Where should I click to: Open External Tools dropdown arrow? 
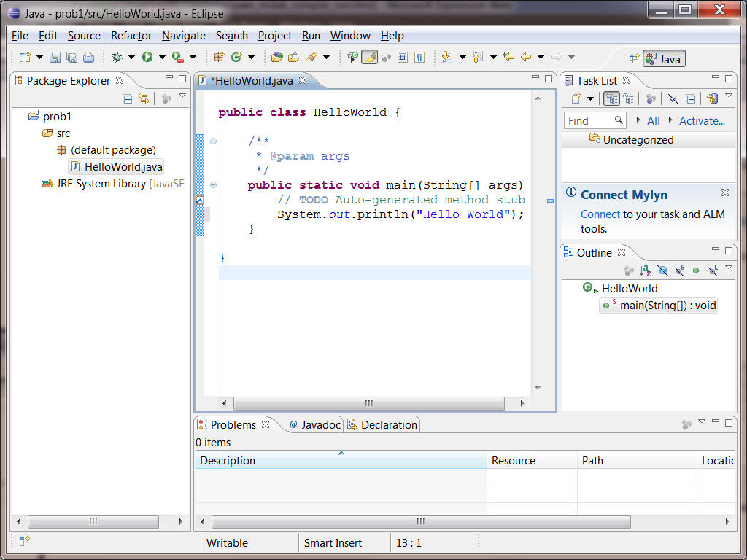(193, 58)
